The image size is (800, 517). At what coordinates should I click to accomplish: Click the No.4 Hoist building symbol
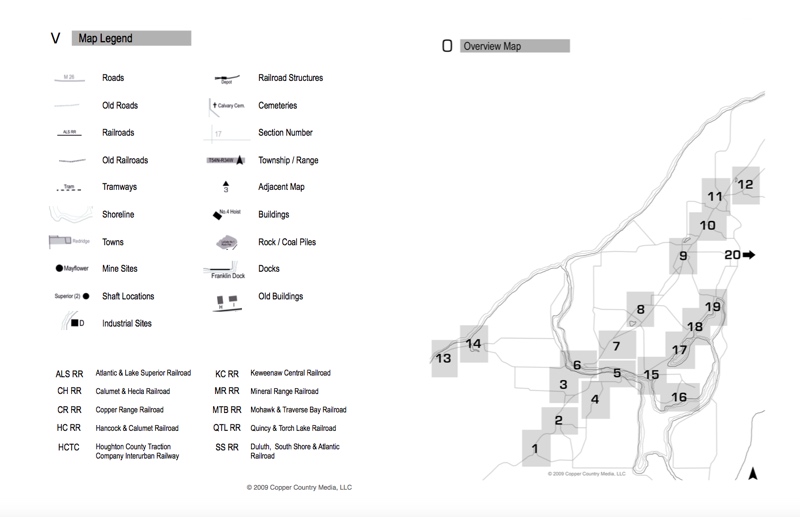(217, 215)
